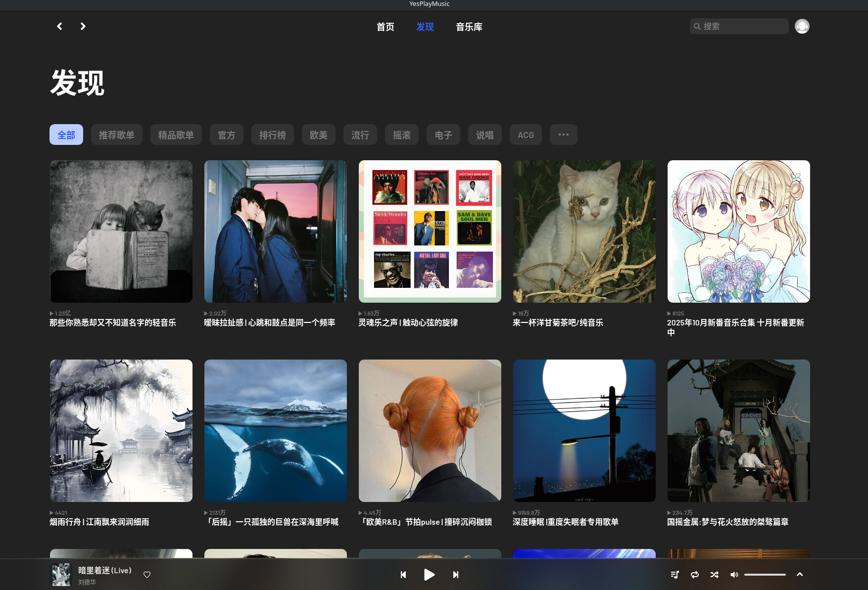Skip to the next track
The height and width of the screenshot is (590, 868).
[455, 574]
